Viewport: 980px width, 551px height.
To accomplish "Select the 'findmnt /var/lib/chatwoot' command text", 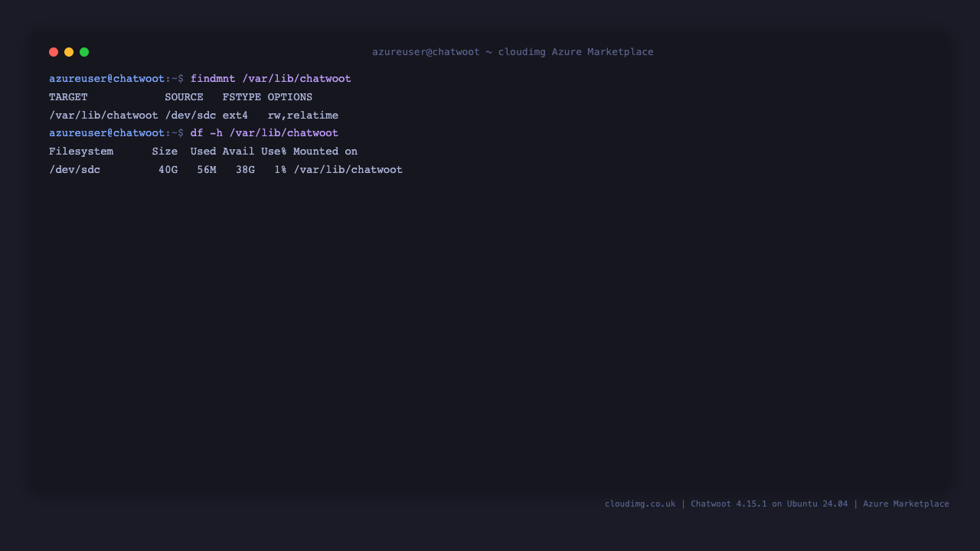I will tap(271, 79).
